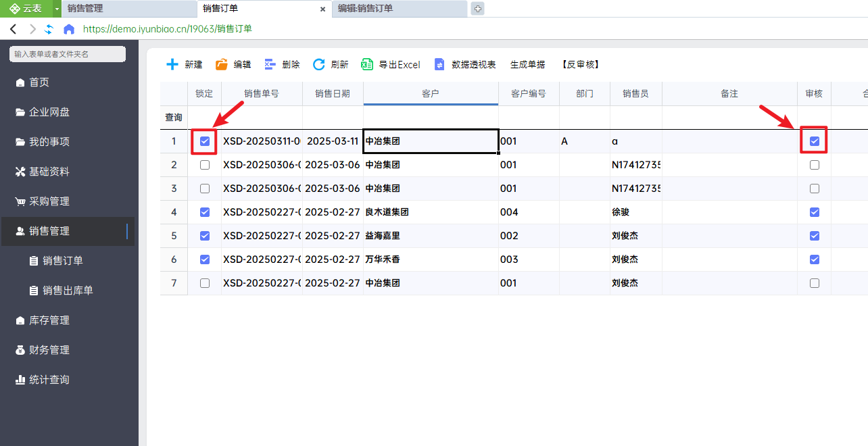868x446 pixels.
Task: Click the 查询 filter row label
Action: [x=174, y=118]
